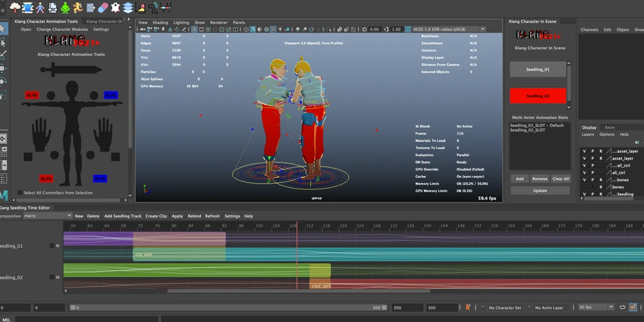Open the viewport Shading menu
Viewport: 644px width, 322px height.
coord(160,23)
